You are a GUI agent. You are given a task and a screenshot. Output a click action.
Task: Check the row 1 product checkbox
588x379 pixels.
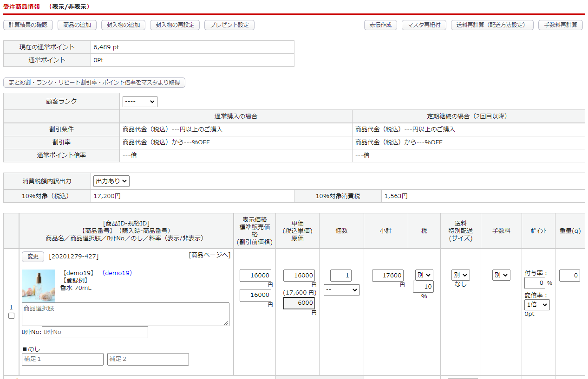coord(12,316)
